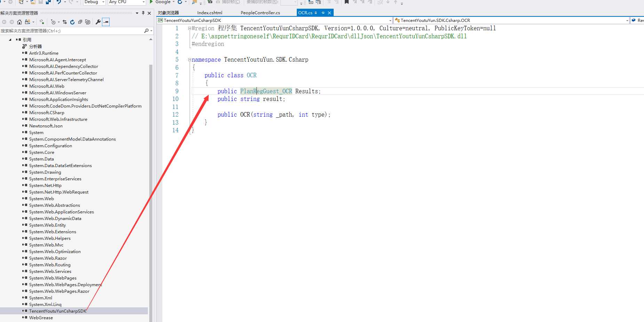The image size is (644, 322).
Task: Click #endregion on line 3
Action: pos(208,44)
